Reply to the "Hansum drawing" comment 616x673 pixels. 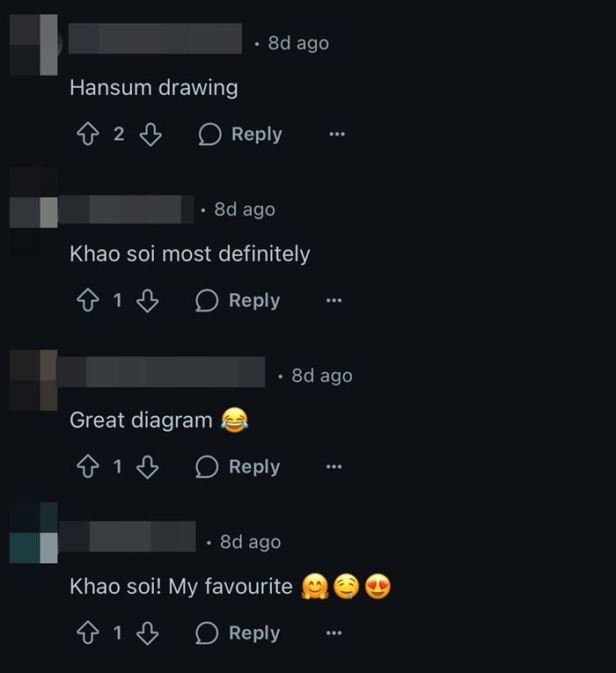[240, 135]
